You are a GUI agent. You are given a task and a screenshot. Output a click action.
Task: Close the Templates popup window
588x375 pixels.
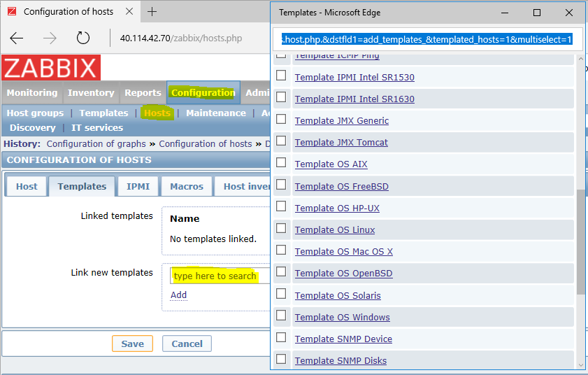click(x=569, y=13)
